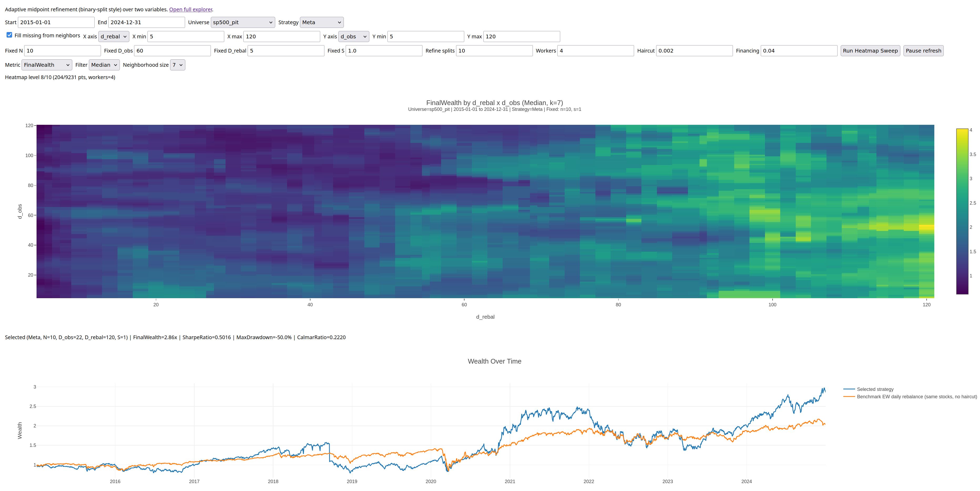This screenshot has height=491, width=980.
Task: Click the bright yellow heatmap cell near d_rebal 120
Action: pos(926,227)
